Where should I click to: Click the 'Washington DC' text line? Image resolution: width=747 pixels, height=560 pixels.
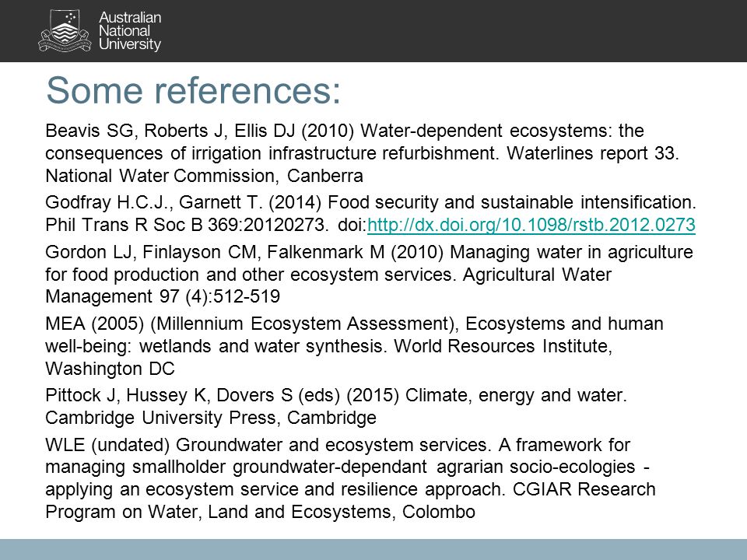(x=110, y=369)
